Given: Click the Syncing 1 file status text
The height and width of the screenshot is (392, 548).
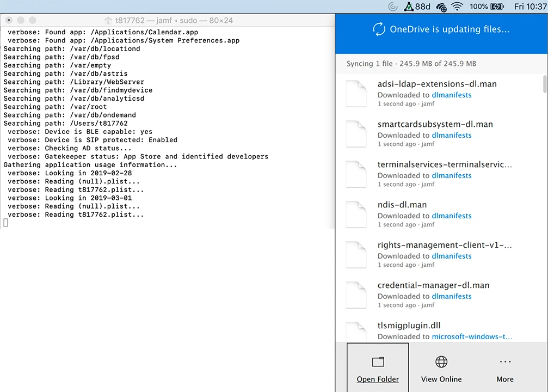Looking at the screenshot, I should pos(411,64).
